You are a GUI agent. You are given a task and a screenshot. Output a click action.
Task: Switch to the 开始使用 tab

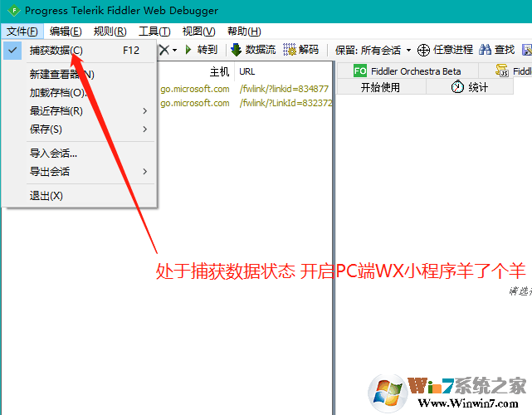point(380,87)
